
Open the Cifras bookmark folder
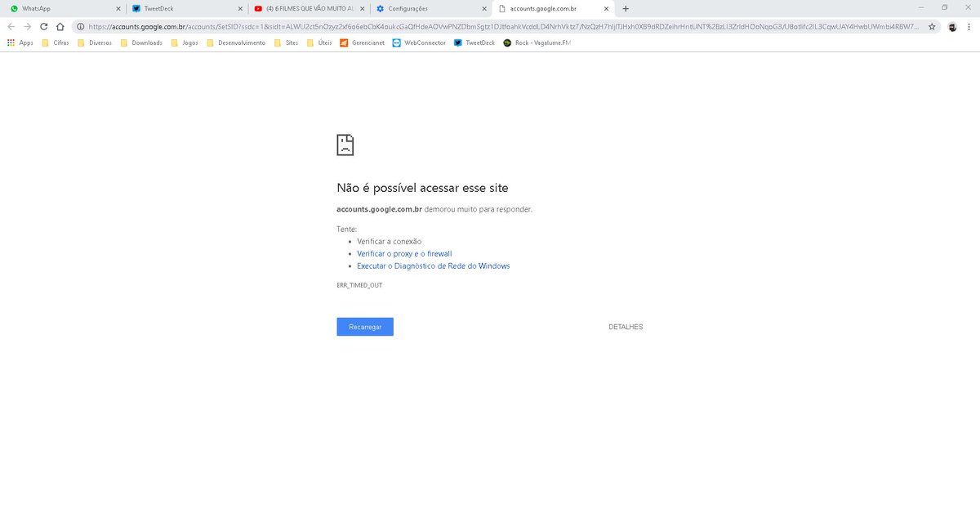(56, 42)
